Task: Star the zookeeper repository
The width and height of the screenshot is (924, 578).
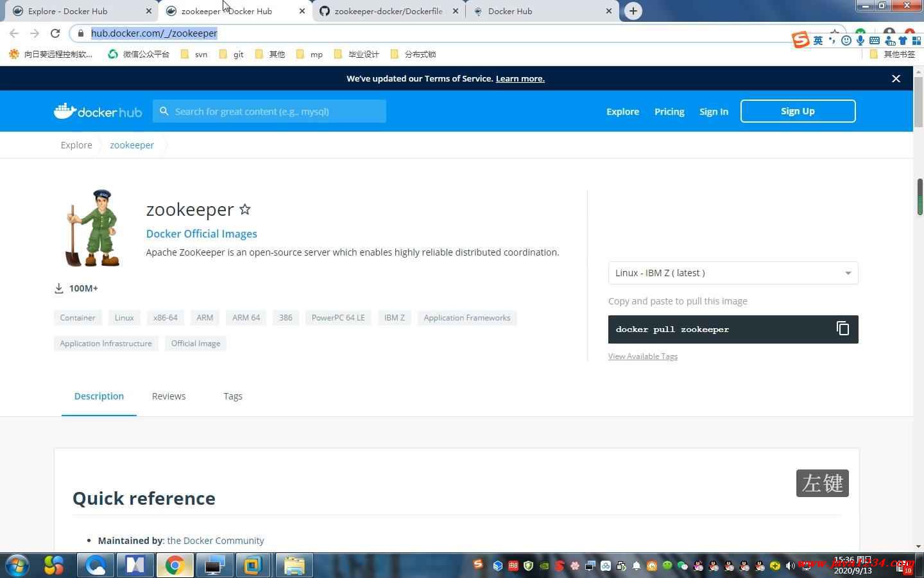Action: point(245,209)
